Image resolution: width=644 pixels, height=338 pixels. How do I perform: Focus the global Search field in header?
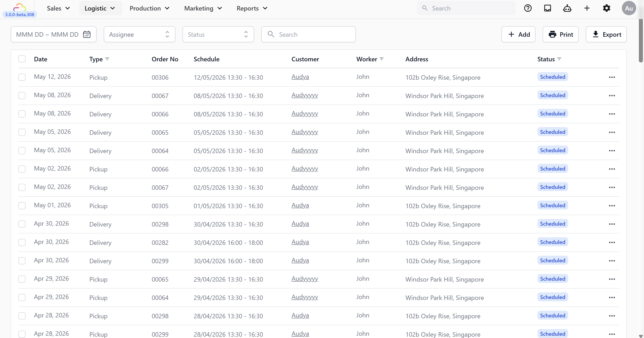pyautogui.click(x=466, y=8)
